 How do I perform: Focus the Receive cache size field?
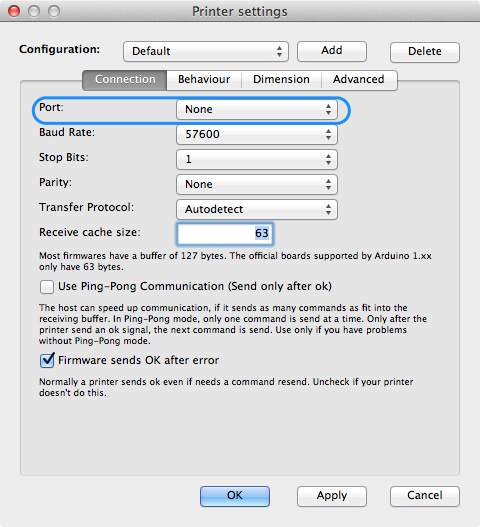(225, 234)
